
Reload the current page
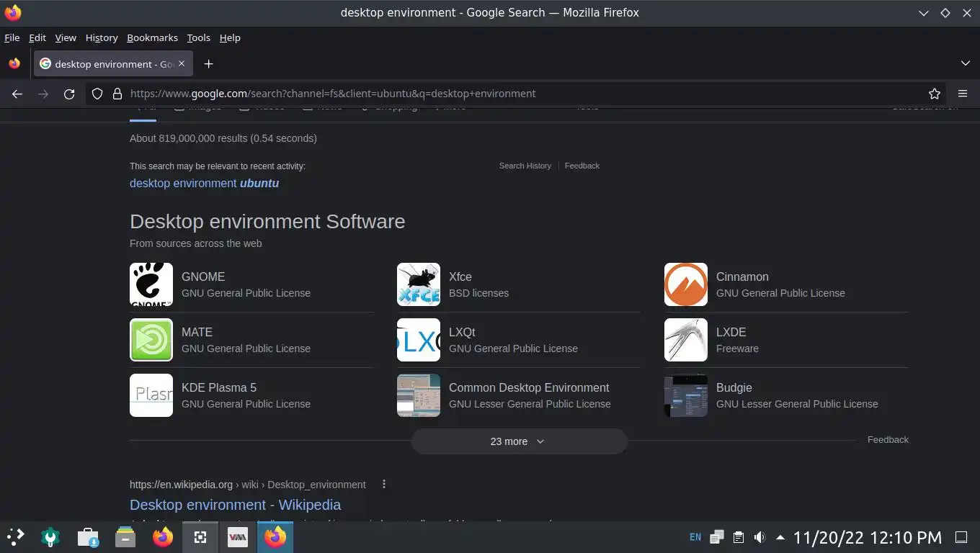[69, 94]
